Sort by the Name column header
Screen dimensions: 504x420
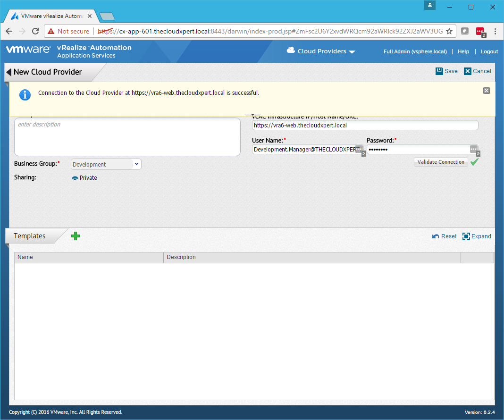pyautogui.click(x=89, y=257)
